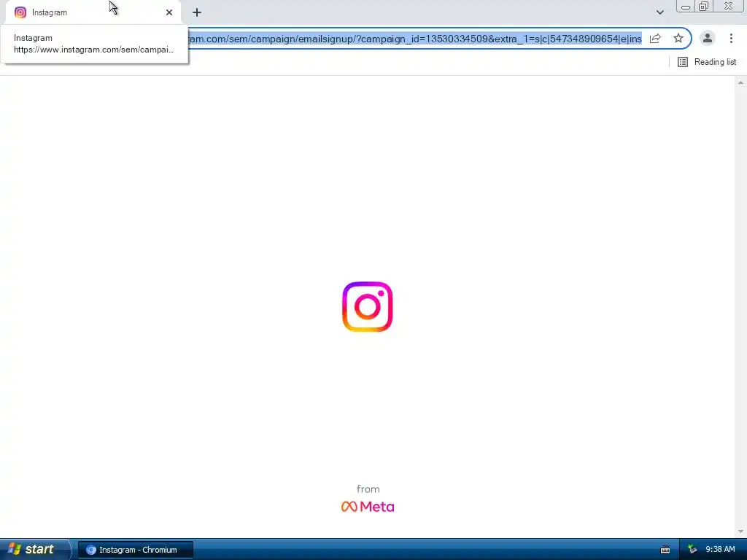747x560 pixels.
Task: Select the Instagram browser tab
Action: [93, 12]
